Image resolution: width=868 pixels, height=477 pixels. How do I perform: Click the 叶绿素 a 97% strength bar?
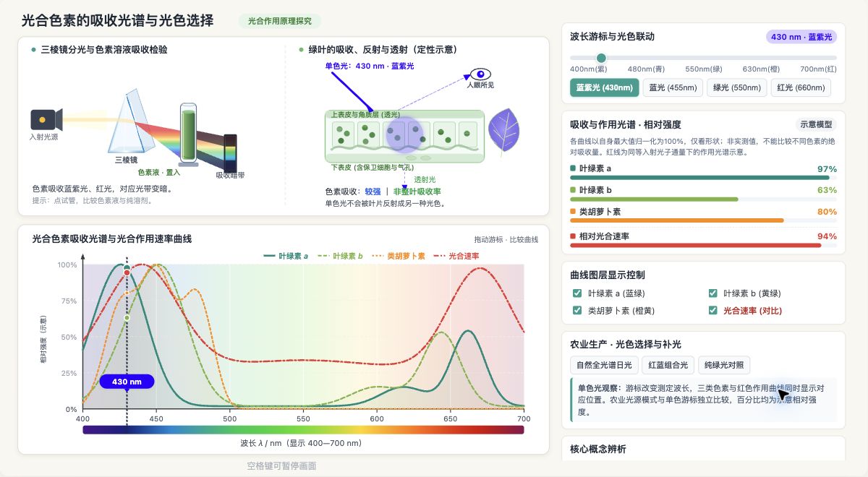[703, 177]
